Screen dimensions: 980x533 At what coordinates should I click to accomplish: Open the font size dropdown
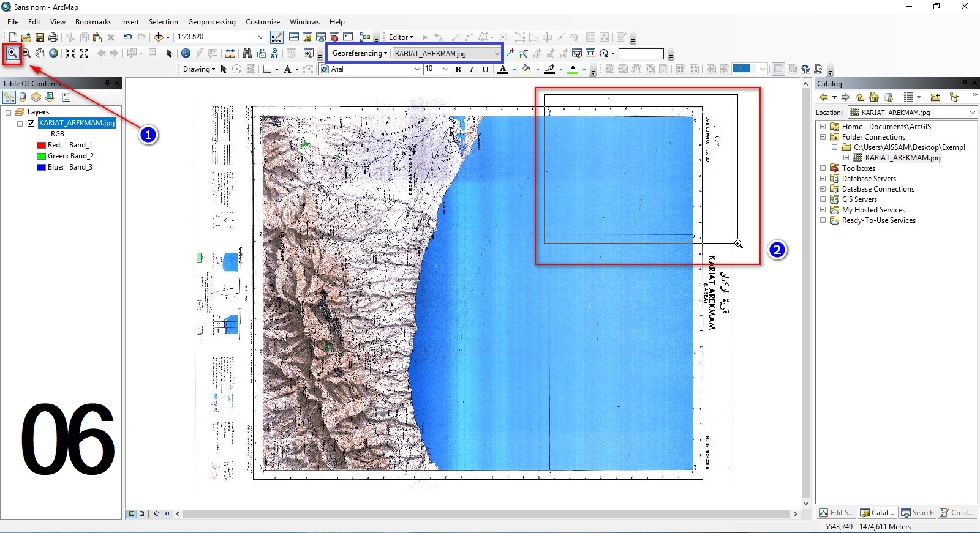pyautogui.click(x=446, y=69)
